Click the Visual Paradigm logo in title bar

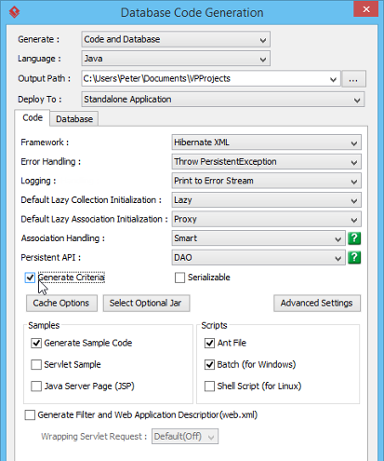coord(14,12)
